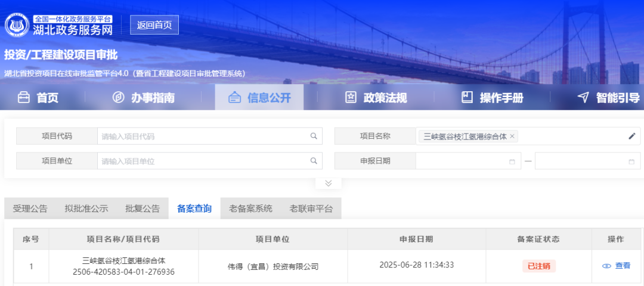
Task: Click the Hubei government service logo emblem
Action: 17,25
